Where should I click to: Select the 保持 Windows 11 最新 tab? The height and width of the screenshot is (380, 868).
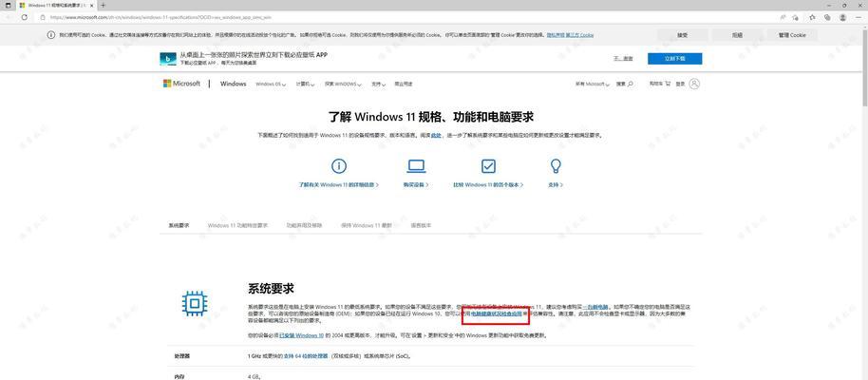(x=366, y=225)
